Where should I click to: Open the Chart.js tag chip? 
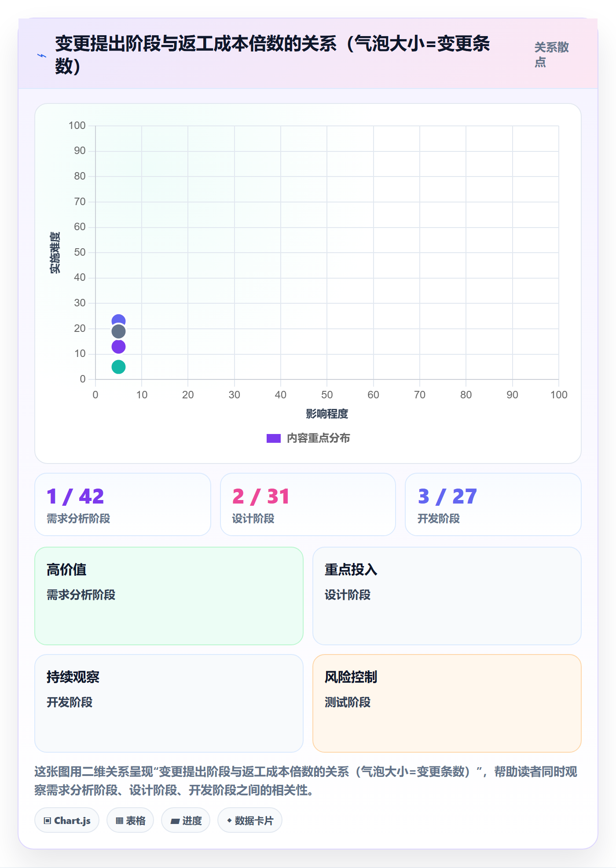(x=67, y=820)
